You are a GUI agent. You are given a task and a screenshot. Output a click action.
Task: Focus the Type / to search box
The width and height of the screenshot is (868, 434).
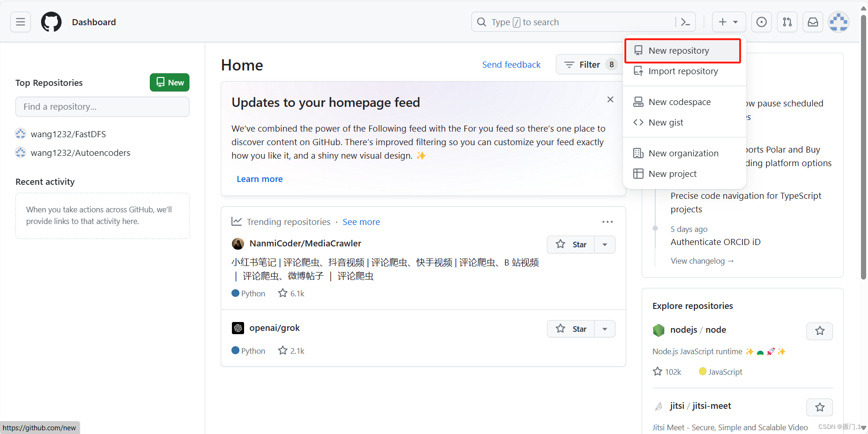[x=574, y=22]
